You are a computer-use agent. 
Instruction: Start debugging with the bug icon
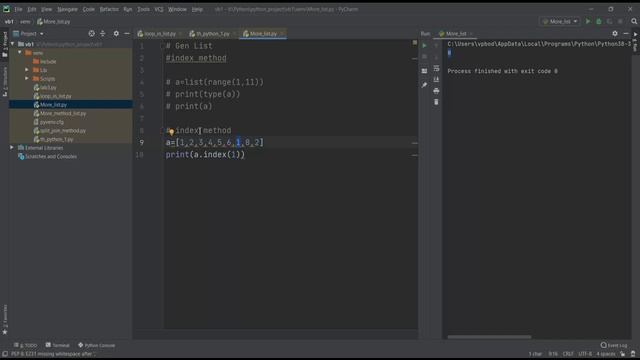pyautogui.click(x=599, y=21)
